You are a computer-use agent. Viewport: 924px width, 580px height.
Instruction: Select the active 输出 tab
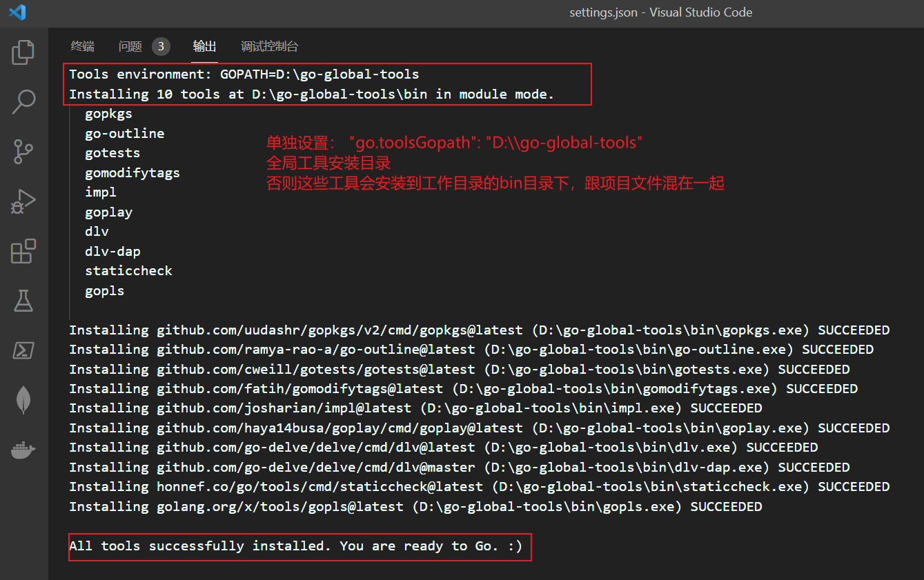(x=204, y=46)
